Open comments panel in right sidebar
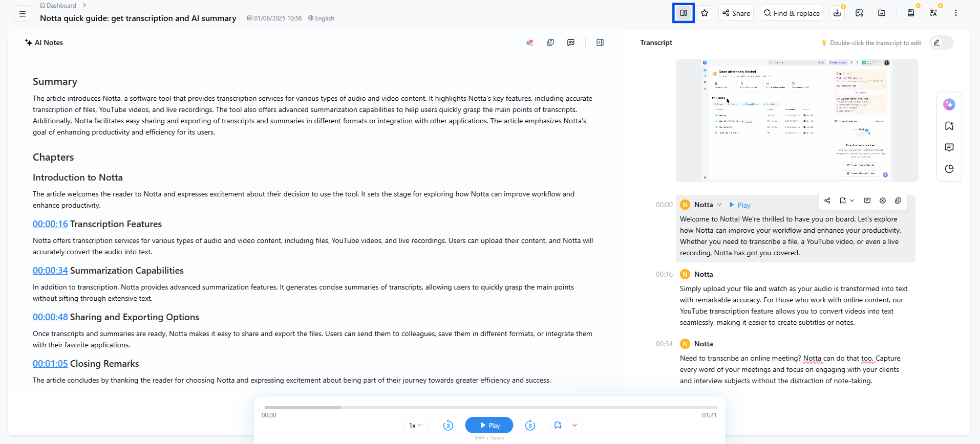The width and height of the screenshot is (980, 444). pyautogui.click(x=949, y=147)
